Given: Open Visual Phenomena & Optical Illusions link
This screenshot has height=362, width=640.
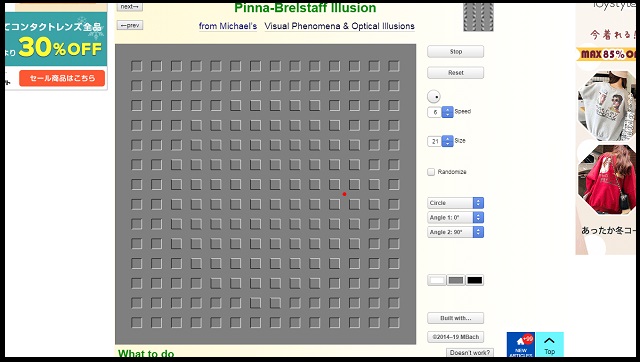Looking at the screenshot, I should tap(339, 26).
